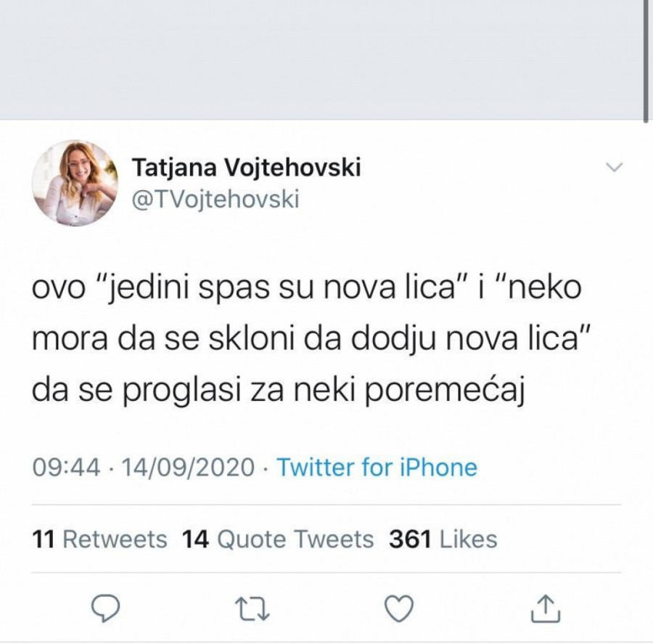Open Tatjana Vojtehovski's profile picture
653x644 pixels.
[75, 183]
